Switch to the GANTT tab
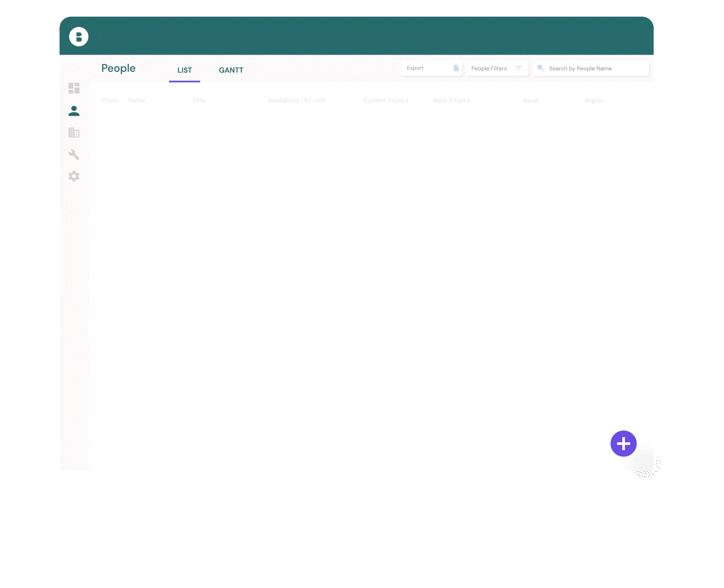The width and height of the screenshot is (724, 588). tap(231, 70)
